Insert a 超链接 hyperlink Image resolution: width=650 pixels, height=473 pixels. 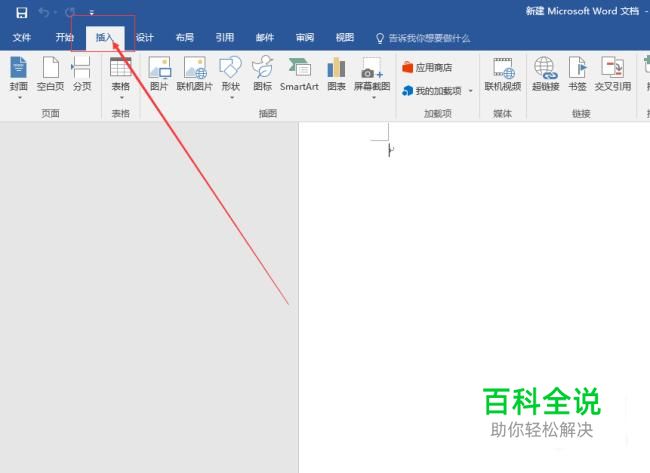546,74
